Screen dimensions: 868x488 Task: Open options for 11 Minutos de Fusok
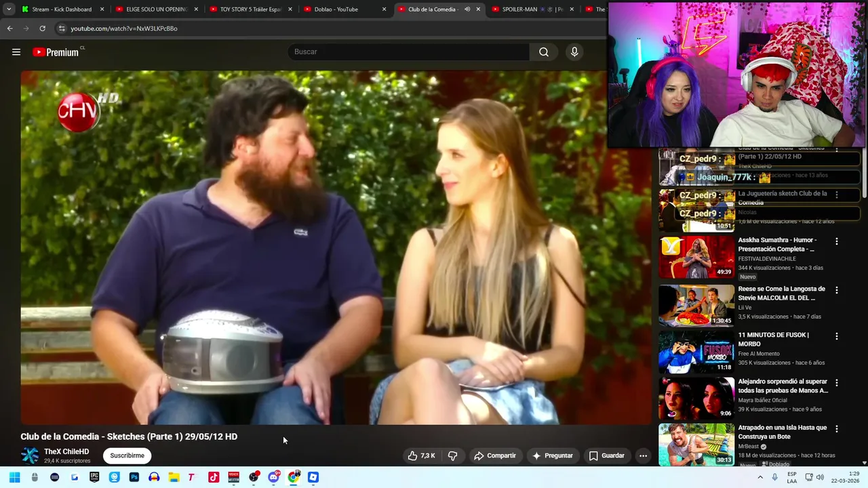[x=837, y=336]
